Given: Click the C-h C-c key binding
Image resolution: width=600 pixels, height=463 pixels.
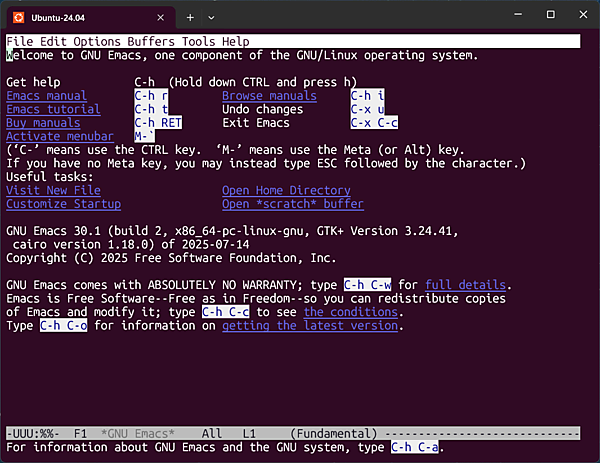Looking at the screenshot, I should [x=226, y=312].
